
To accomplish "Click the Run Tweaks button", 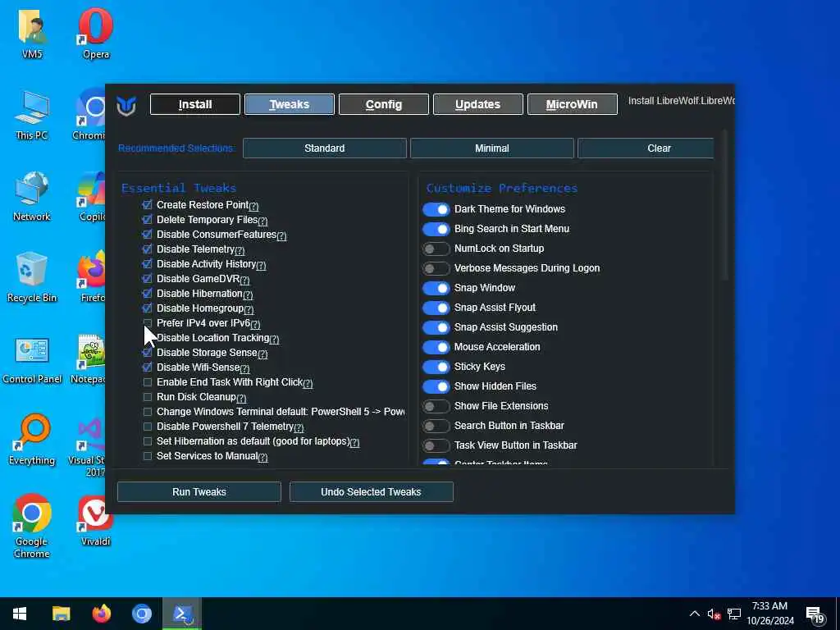I will point(199,492).
